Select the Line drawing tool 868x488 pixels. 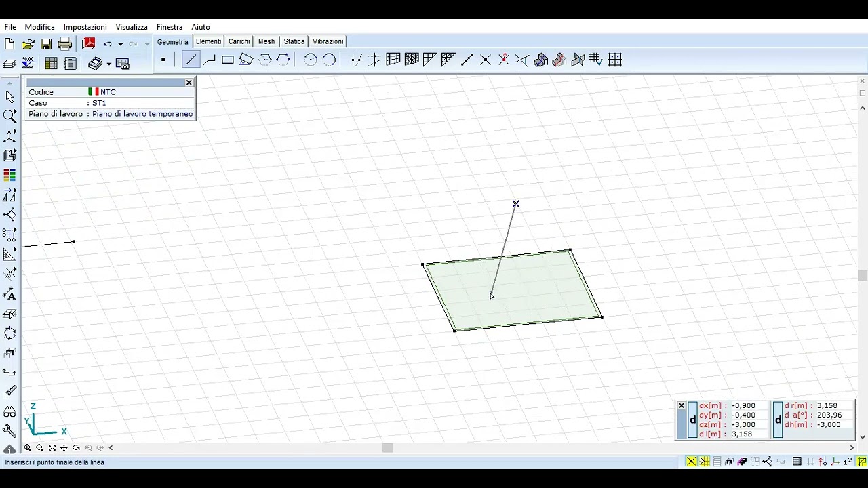(191, 60)
